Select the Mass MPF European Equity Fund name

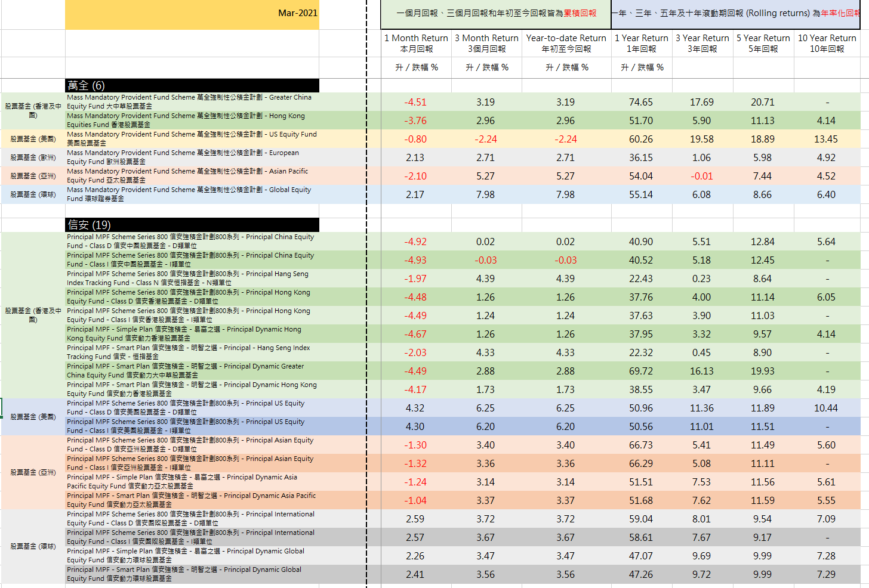click(192, 157)
